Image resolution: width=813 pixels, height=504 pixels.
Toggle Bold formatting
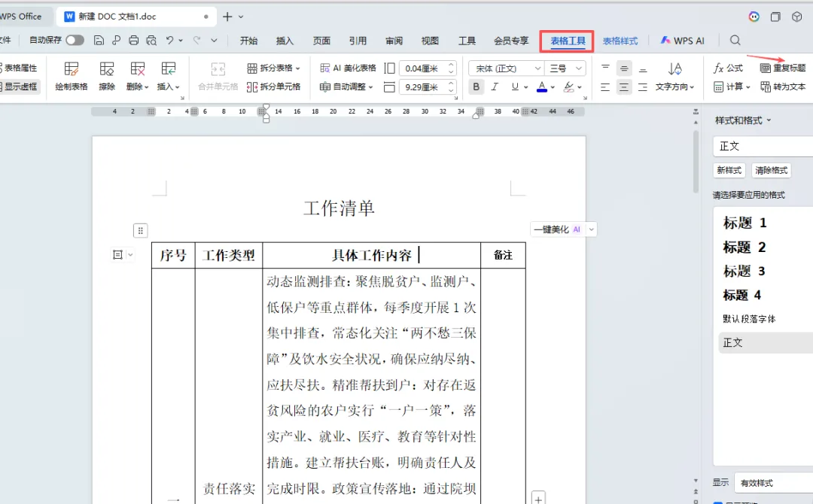coord(476,87)
